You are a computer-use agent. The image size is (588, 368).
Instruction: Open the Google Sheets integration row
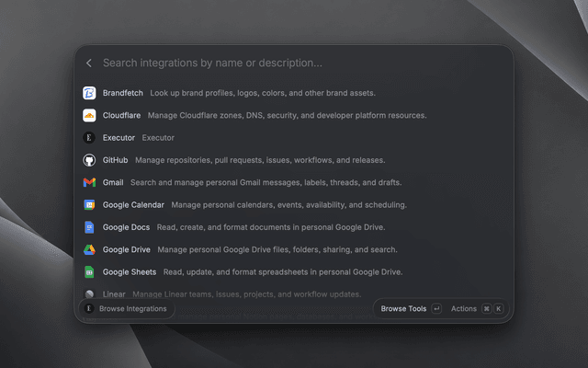pyautogui.click(x=294, y=272)
